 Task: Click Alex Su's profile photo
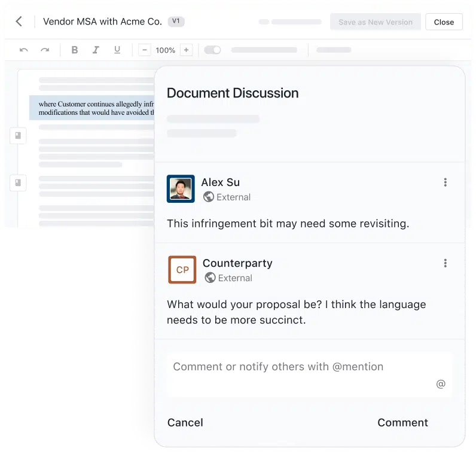coord(181,188)
